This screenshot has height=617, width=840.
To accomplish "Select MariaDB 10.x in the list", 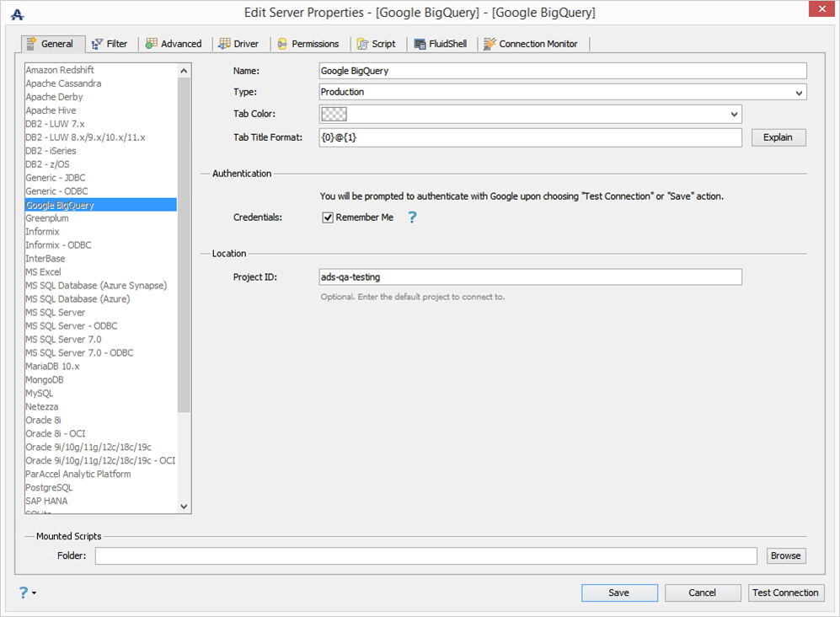I will coord(101,366).
